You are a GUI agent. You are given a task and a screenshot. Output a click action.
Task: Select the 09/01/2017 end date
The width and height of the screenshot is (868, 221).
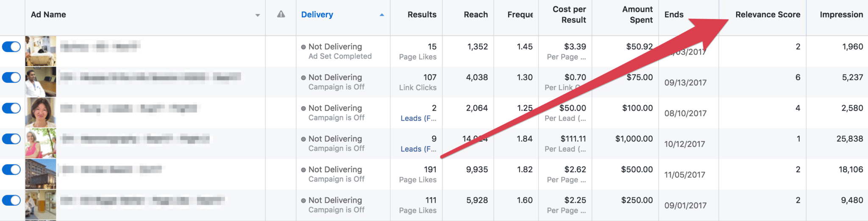pos(685,205)
